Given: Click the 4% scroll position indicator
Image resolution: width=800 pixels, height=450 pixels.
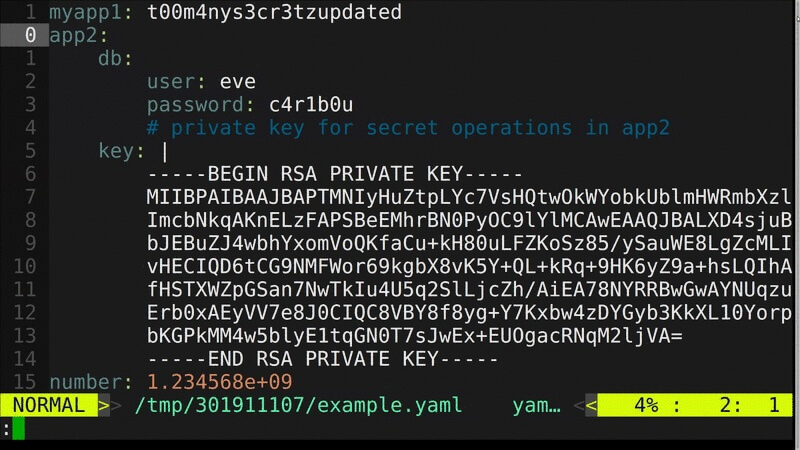Looking at the screenshot, I should click(x=646, y=406).
